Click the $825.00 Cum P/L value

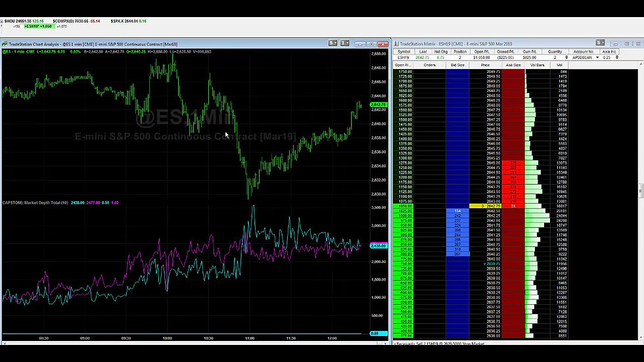click(x=530, y=57)
